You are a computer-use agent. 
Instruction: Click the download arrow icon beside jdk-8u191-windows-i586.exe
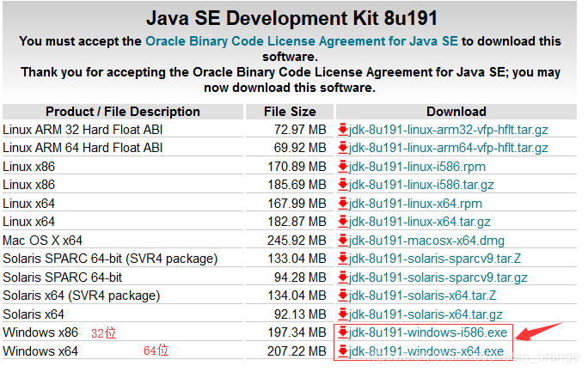tap(343, 332)
